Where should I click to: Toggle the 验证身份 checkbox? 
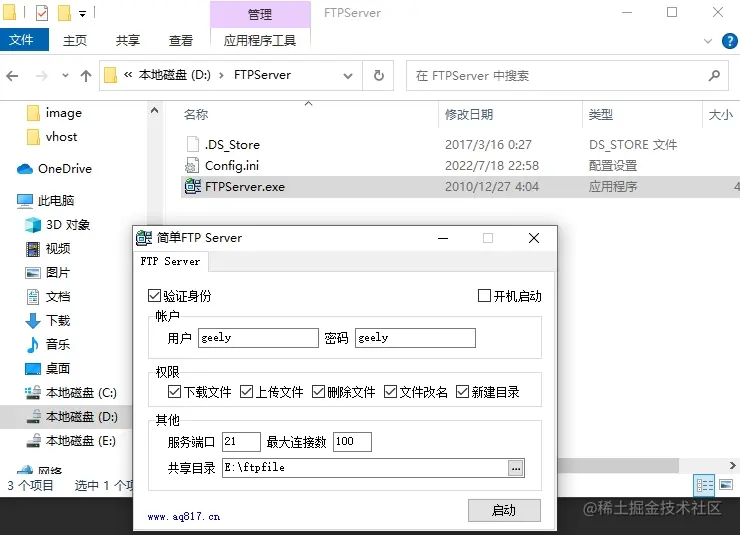(x=154, y=296)
